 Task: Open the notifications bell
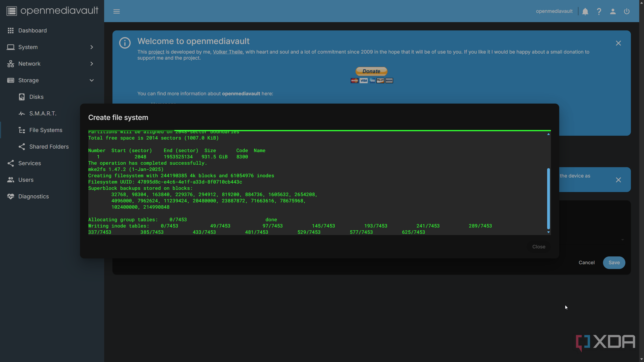(x=585, y=11)
